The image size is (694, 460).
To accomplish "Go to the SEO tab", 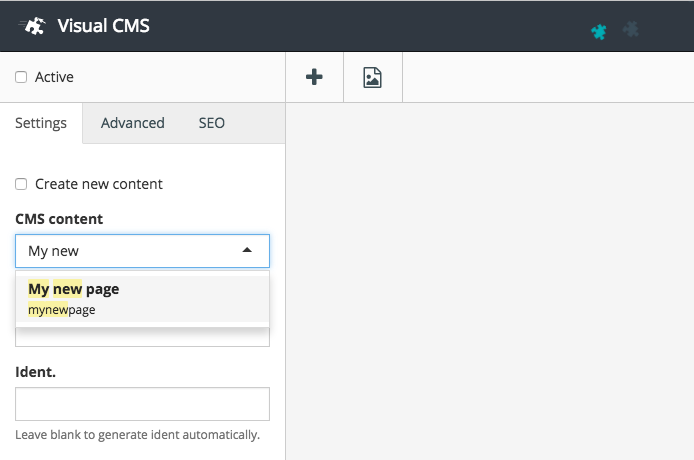I will [x=211, y=123].
